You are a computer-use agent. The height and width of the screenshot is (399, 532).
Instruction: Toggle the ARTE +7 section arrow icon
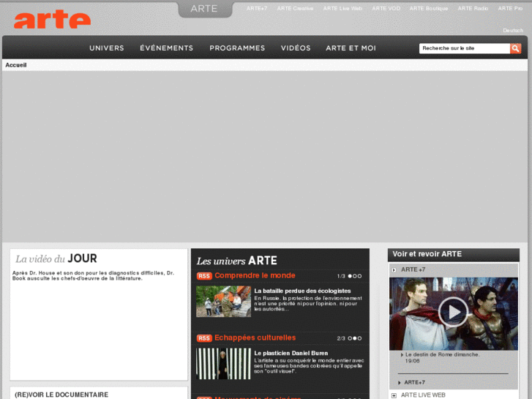(394, 270)
